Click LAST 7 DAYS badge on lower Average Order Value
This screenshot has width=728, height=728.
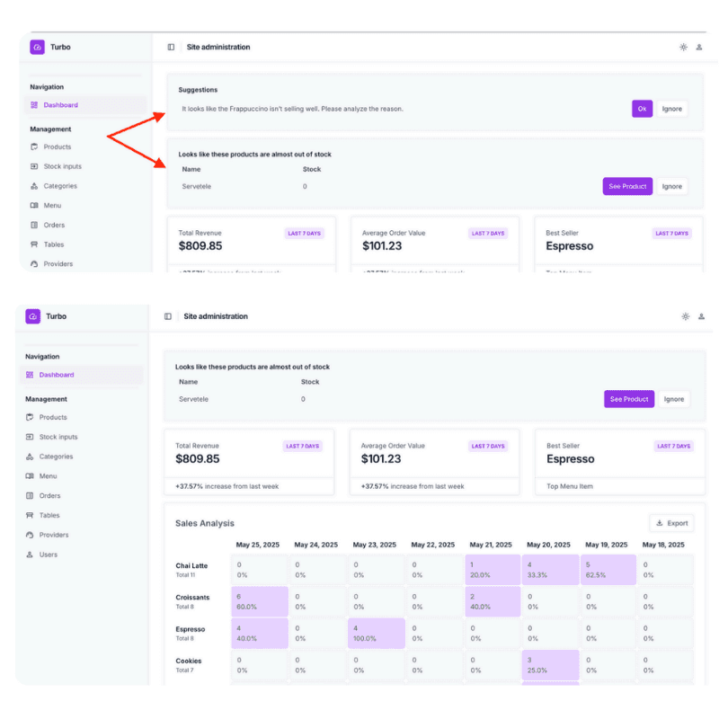[x=488, y=446]
